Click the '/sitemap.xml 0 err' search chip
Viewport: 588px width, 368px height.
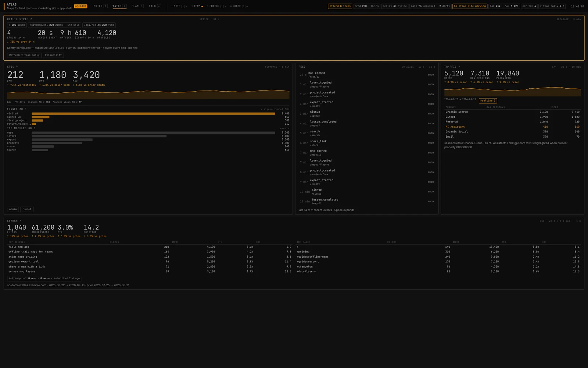[x=44, y=279]
